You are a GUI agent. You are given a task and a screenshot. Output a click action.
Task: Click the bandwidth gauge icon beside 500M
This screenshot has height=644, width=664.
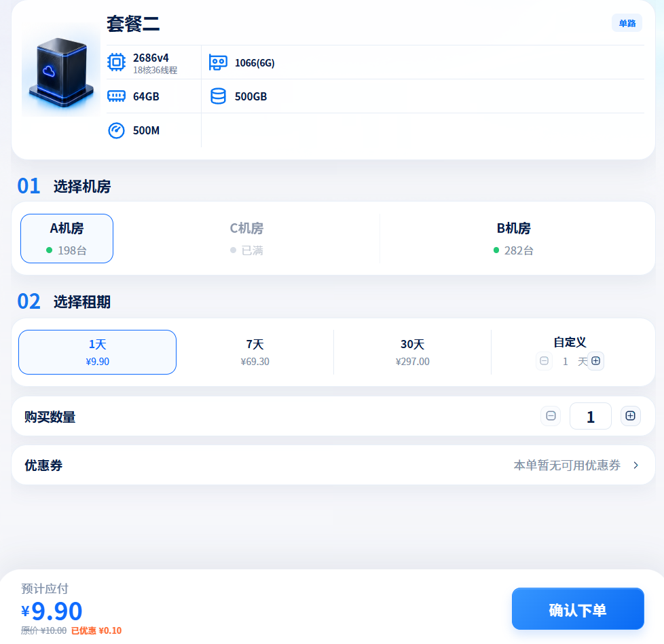point(116,130)
